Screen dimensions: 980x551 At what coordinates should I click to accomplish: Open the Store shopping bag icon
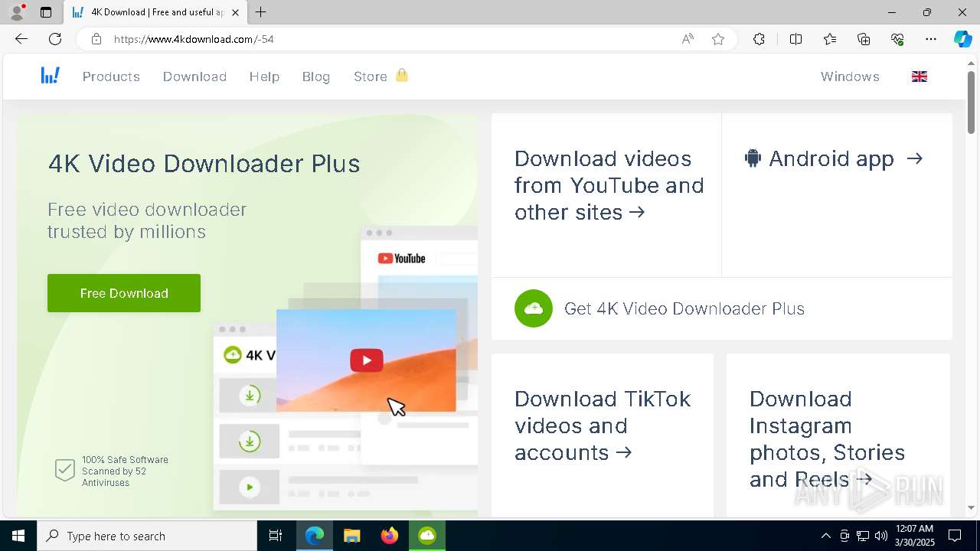[x=402, y=75]
